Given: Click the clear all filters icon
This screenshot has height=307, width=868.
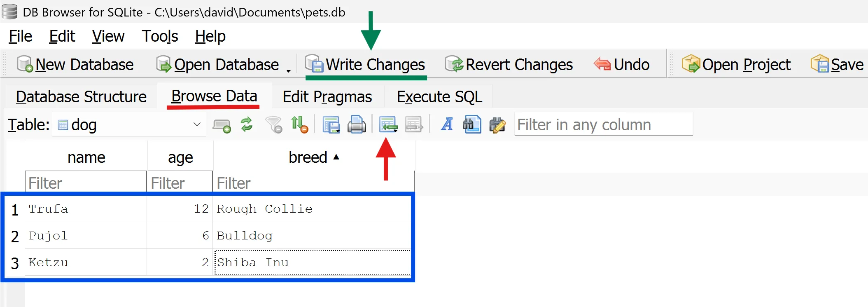Looking at the screenshot, I should tap(274, 124).
